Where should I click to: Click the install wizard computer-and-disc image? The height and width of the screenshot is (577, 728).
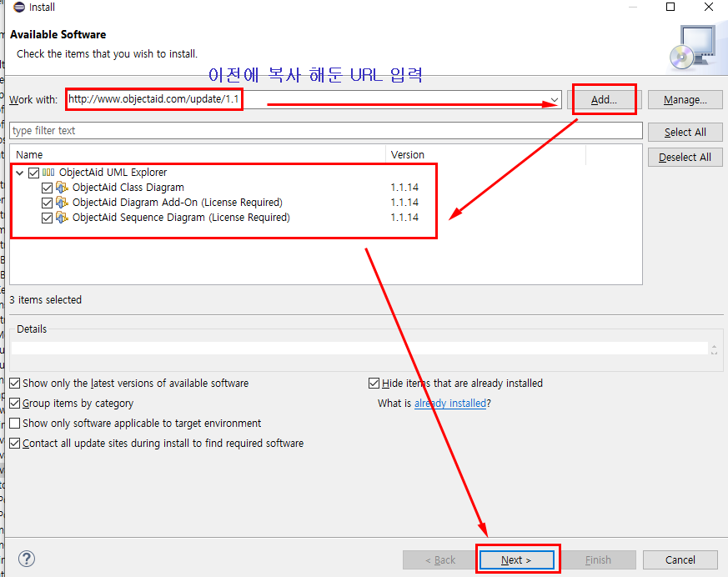point(695,48)
